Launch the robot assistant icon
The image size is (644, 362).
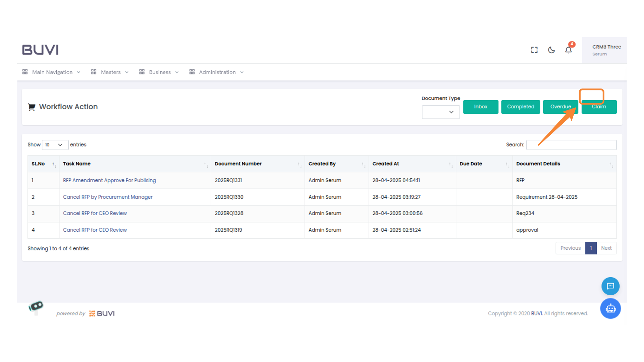pyautogui.click(x=610, y=308)
